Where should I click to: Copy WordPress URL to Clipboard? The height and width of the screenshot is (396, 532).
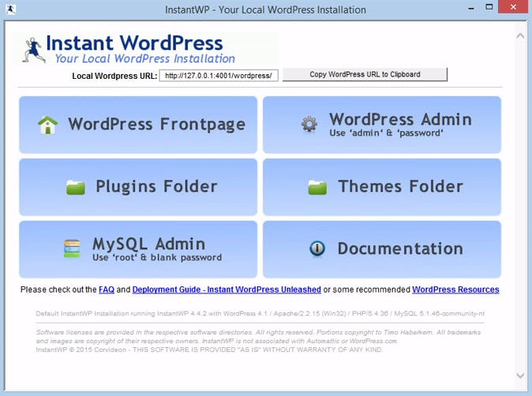365,75
